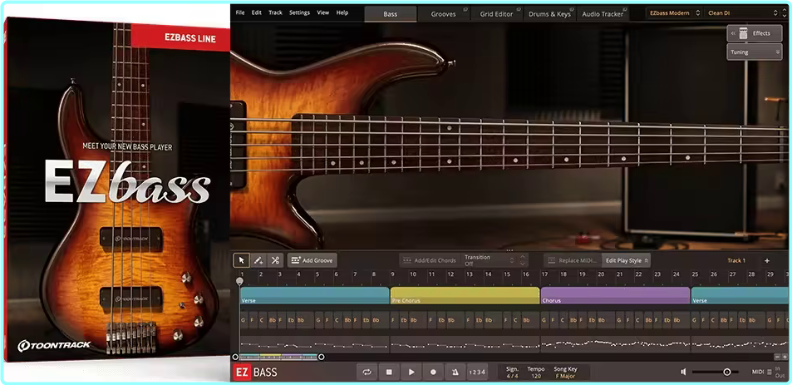Image resolution: width=792 pixels, height=385 pixels.
Task: Click the left handle of song overview
Action: click(235, 357)
